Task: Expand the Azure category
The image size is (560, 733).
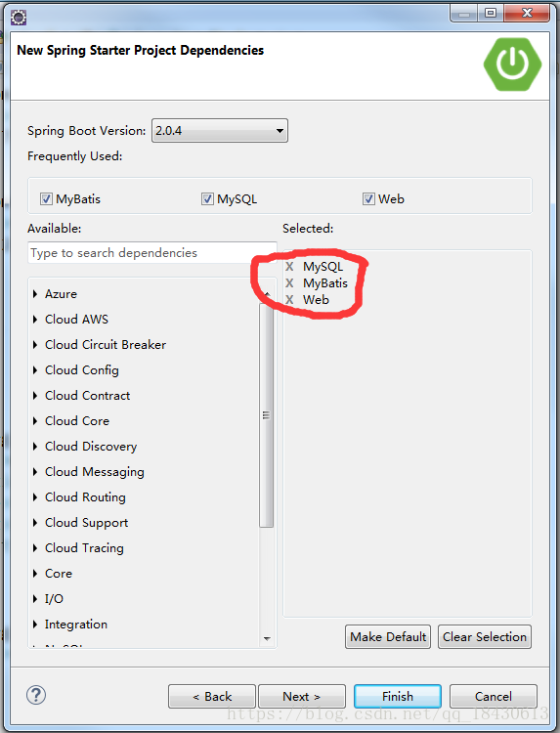Action: tap(35, 294)
